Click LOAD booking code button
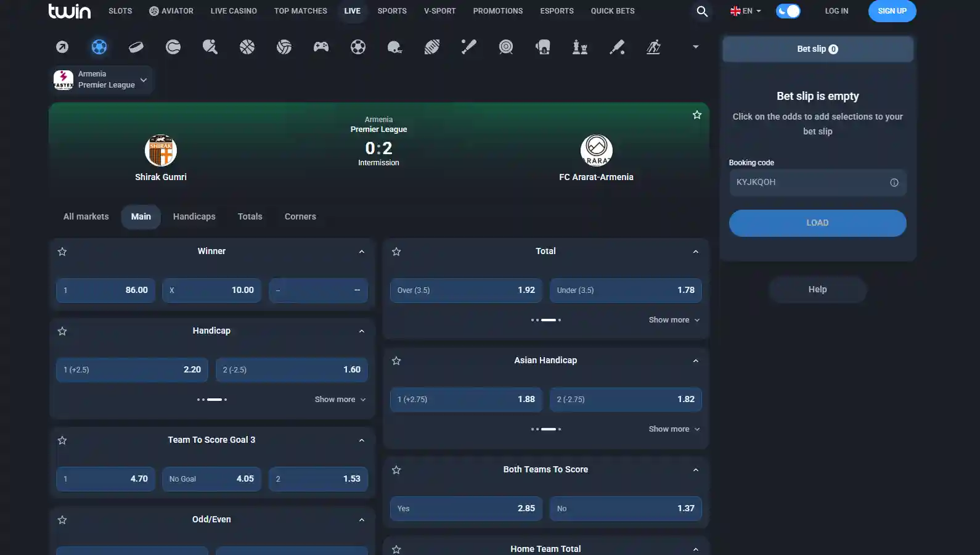 (817, 223)
